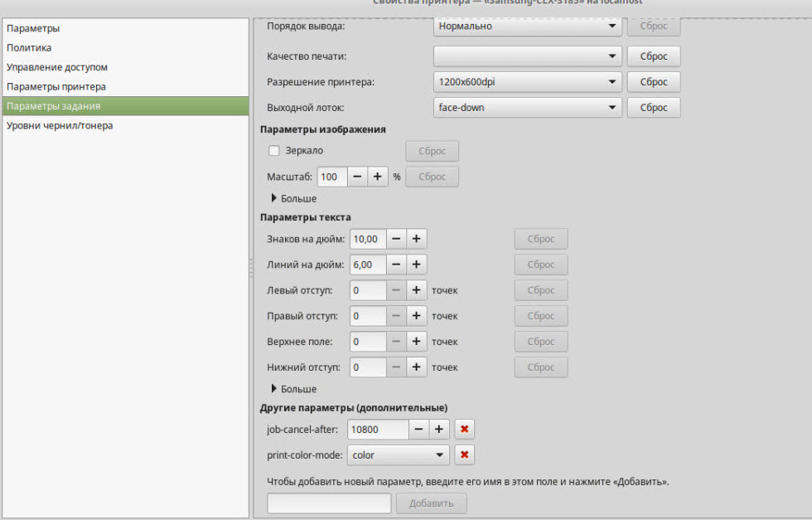812x520 pixels.
Task: Expand Больше under Параметры изображения
Action: tap(293, 198)
